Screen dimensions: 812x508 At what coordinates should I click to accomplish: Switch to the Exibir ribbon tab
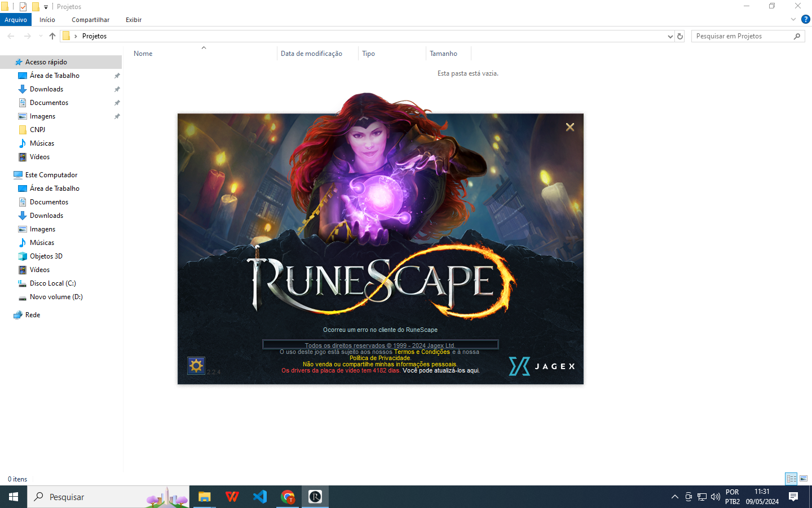tap(134, 20)
